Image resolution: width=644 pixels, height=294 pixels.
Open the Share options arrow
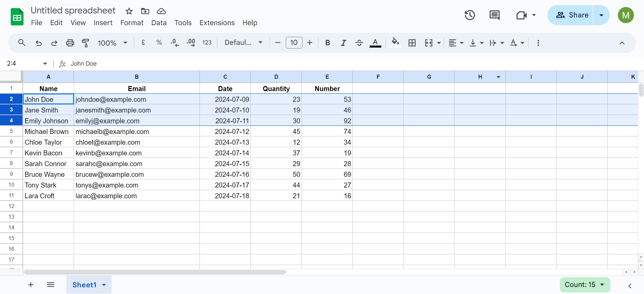point(601,15)
